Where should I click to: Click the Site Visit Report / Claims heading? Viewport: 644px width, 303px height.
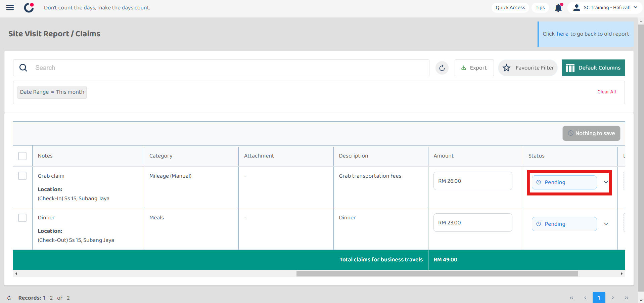pos(54,34)
